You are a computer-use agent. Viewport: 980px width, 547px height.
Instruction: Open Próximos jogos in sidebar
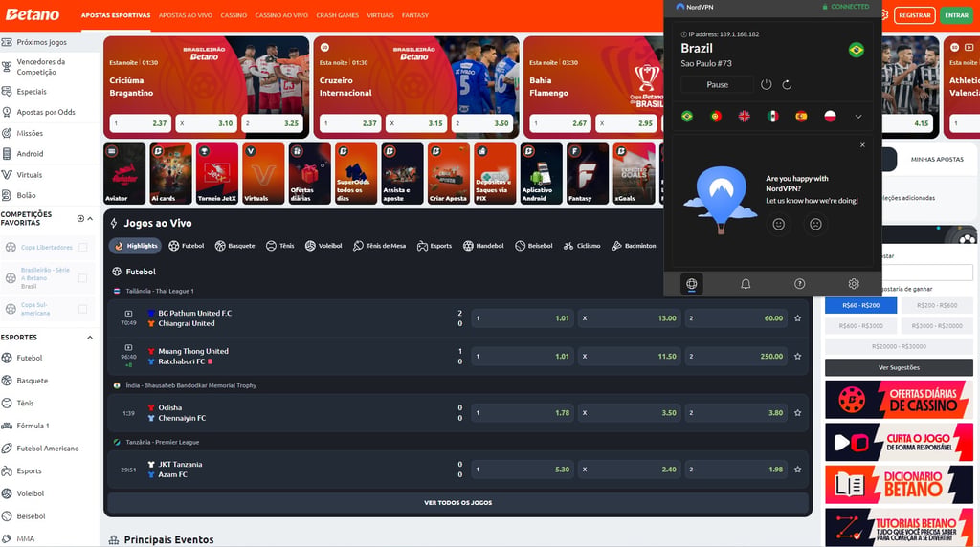tap(41, 42)
